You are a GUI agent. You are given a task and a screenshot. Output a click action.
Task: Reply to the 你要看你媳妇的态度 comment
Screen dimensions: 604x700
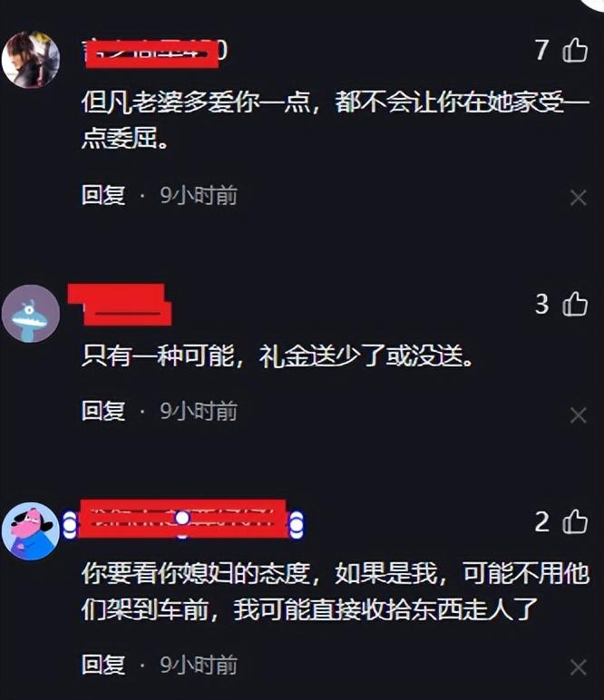pyautogui.click(x=103, y=665)
